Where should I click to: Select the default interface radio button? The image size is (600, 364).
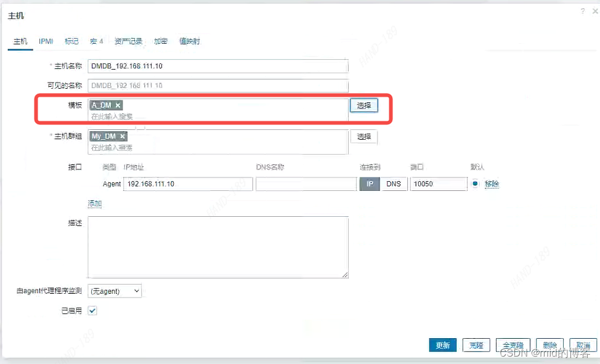475,184
